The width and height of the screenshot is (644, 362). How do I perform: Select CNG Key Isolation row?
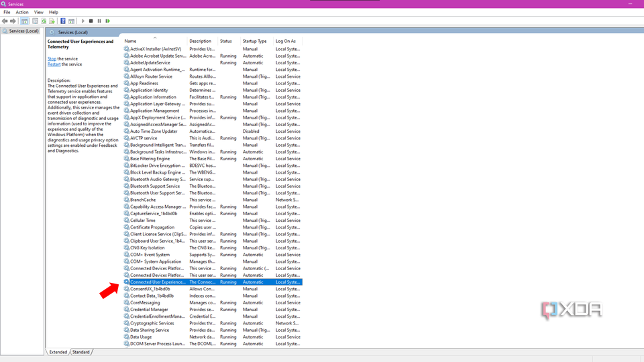pyautogui.click(x=213, y=248)
